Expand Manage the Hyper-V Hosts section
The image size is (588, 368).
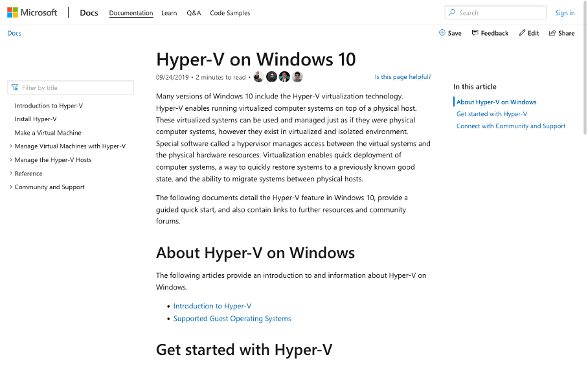[x=11, y=160]
